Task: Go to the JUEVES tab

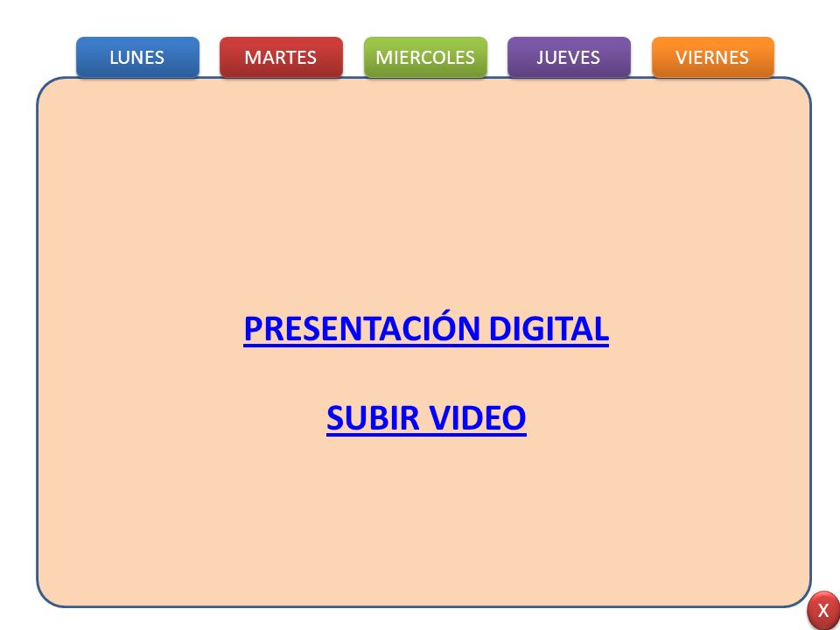Action: [569, 58]
